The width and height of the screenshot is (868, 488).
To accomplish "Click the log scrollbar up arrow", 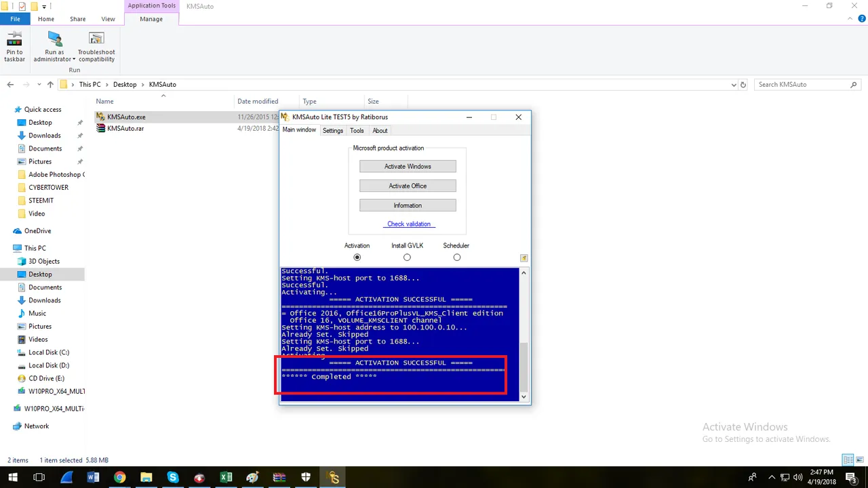I will point(524,272).
